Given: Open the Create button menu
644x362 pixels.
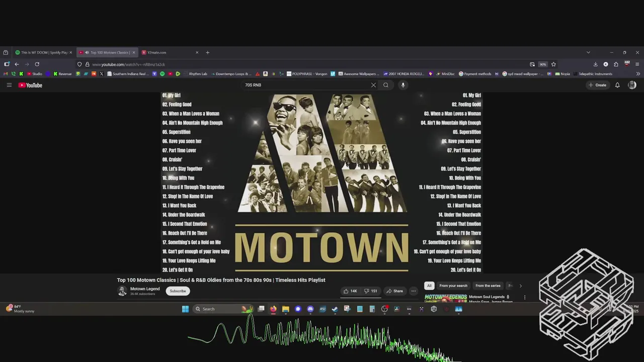Looking at the screenshot, I should click(x=598, y=85).
